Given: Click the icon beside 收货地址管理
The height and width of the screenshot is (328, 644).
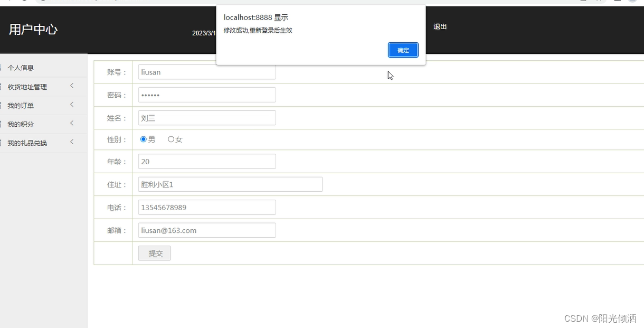Looking at the screenshot, I should [3, 86].
